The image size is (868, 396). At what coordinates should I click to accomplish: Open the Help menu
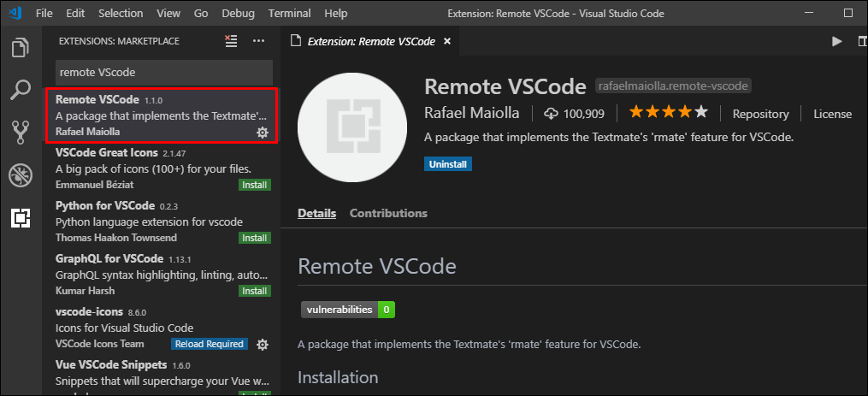tap(335, 13)
